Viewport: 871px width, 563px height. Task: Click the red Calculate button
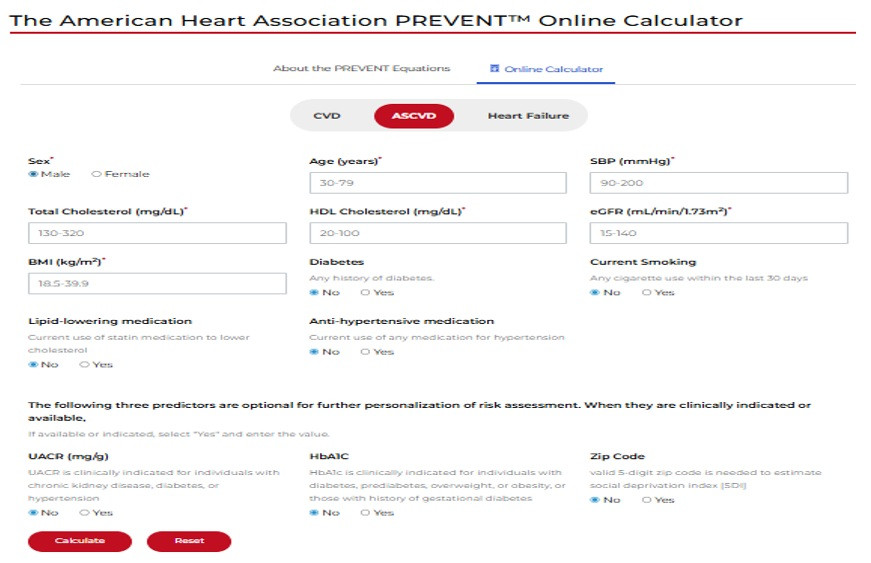click(80, 541)
